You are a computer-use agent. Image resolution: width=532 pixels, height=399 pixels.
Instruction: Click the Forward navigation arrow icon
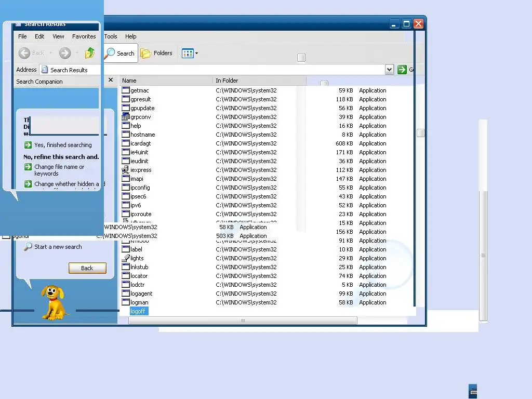(65, 53)
